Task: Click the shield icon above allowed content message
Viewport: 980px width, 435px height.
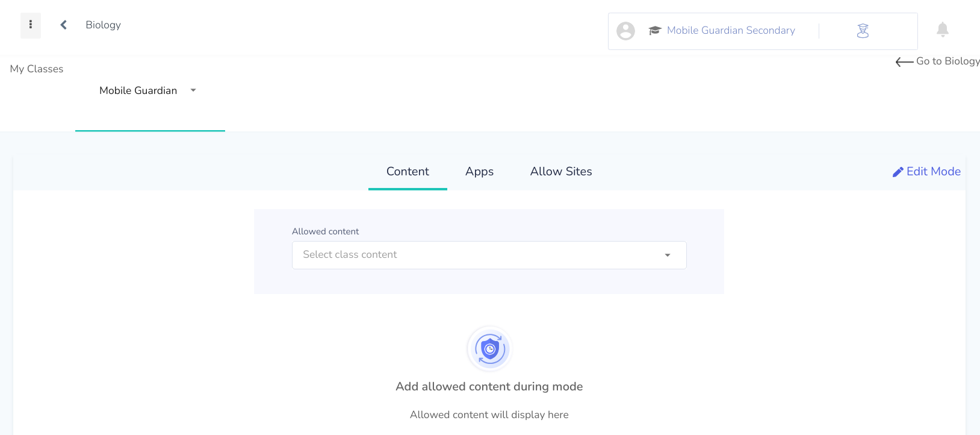Action: (x=489, y=349)
